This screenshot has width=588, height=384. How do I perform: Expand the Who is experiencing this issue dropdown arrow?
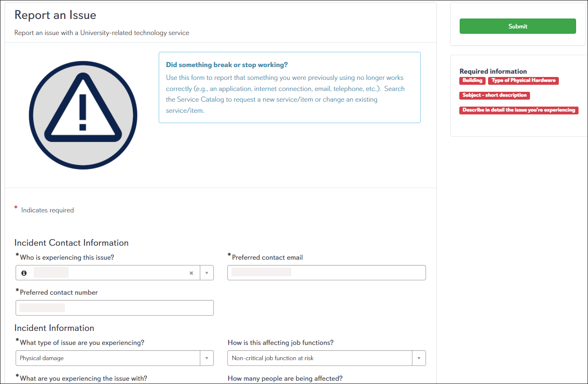click(207, 273)
